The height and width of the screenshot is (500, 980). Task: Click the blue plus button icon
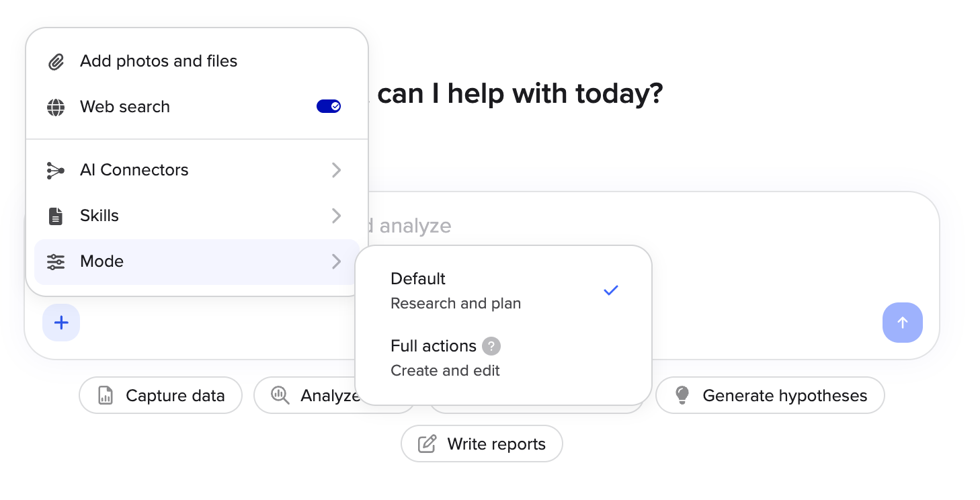click(x=61, y=323)
